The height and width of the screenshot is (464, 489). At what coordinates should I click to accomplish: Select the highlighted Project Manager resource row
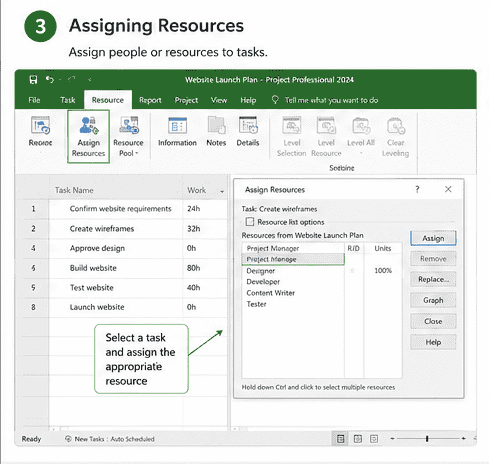(x=293, y=259)
